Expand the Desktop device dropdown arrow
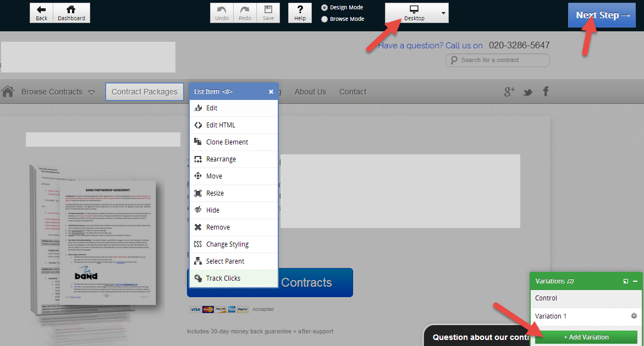This screenshot has width=644, height=346. click(443, 13)
